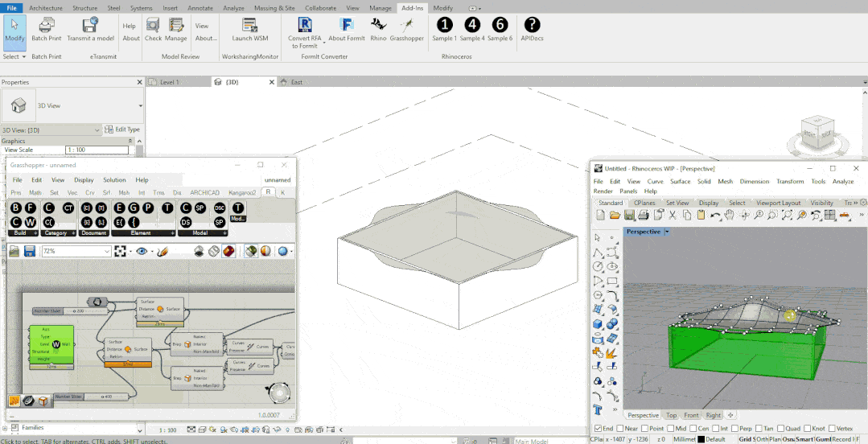
Task: Click the Rhino New file icon
Action: (601, 216)
